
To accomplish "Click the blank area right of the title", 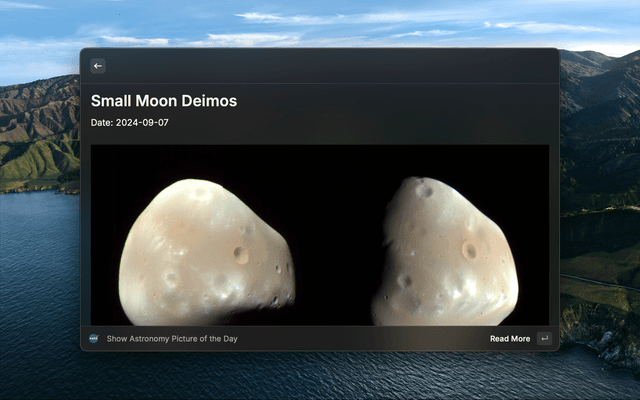I will pyautogui.click(x=400, y=101).
